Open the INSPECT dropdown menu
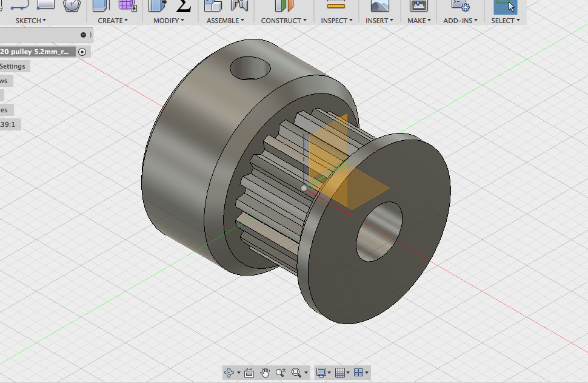The width and height of the screenshot is (588, 383). 337,21
